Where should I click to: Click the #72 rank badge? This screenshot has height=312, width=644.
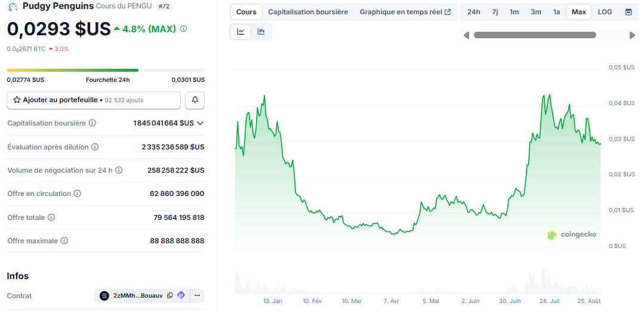click(165, 6)
